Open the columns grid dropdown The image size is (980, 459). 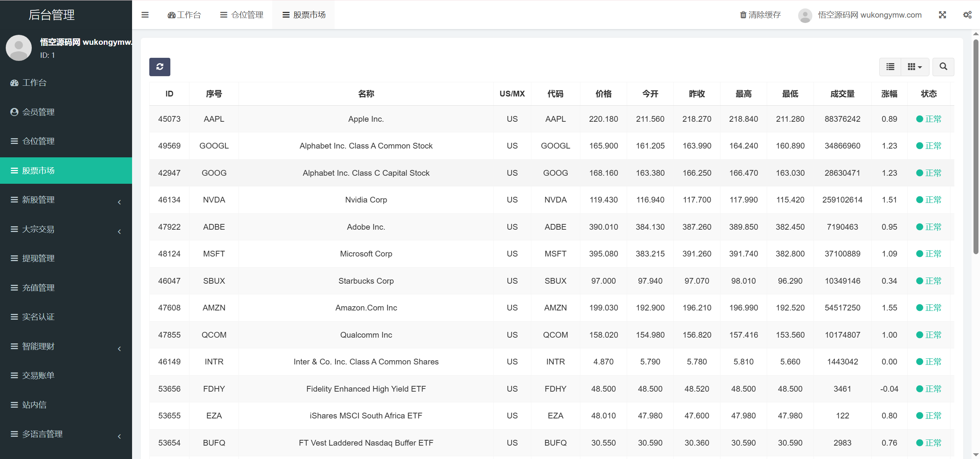pos(915,67)
